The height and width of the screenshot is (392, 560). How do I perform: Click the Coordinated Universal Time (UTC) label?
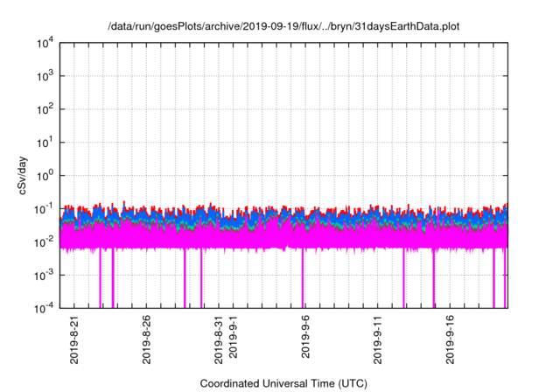[x=283, y=384]
